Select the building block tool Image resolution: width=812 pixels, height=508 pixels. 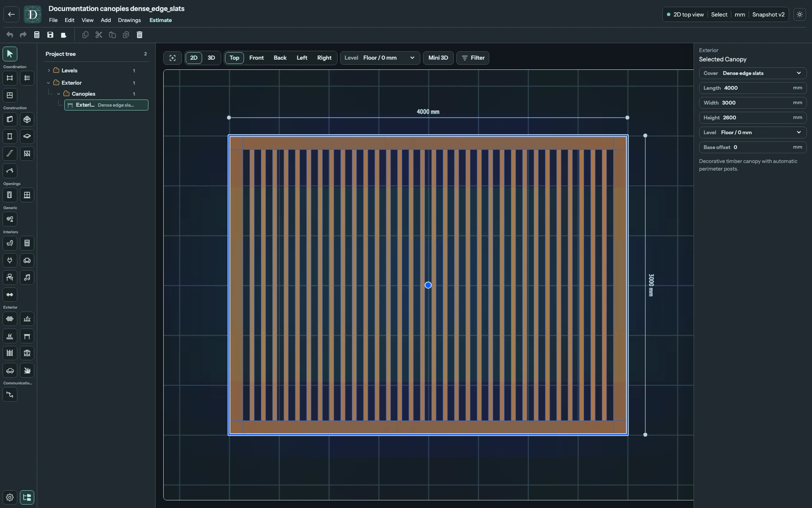tap(27, 119)
